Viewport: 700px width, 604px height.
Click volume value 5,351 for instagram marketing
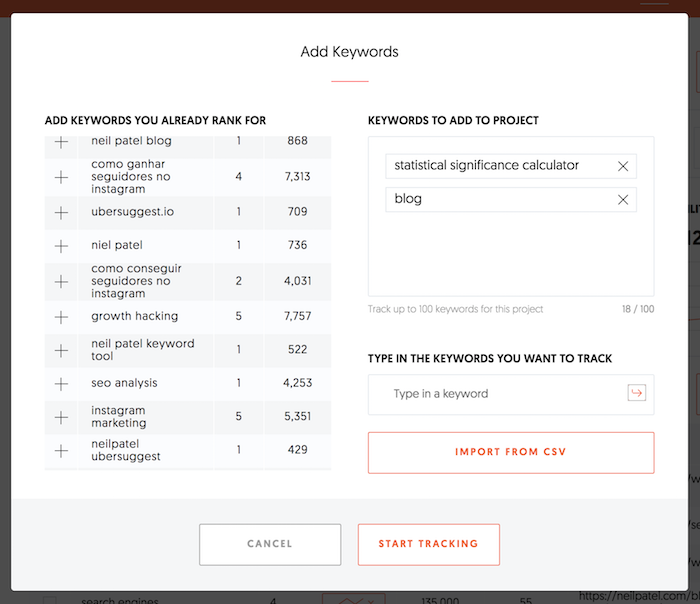[x=297, y=417]
